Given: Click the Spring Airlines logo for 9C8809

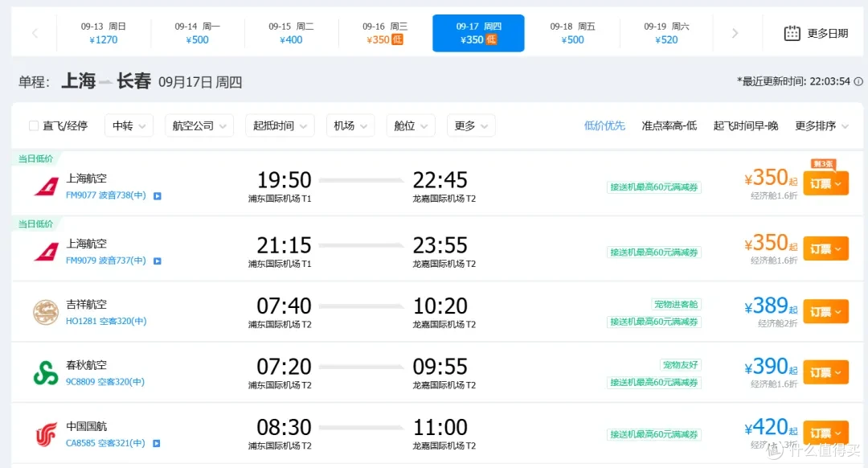Looking at the screenshot, I should (x=46, y=373).
